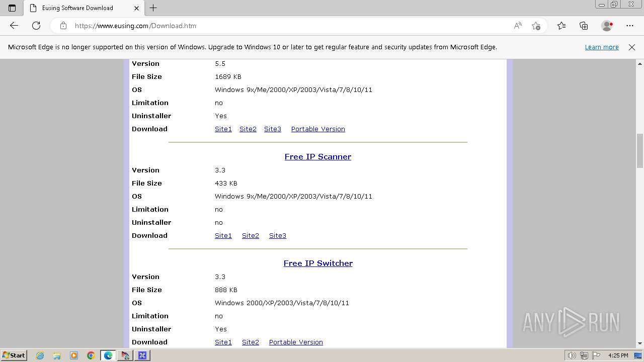Open Settings and more menu
This screenshot has width=644, height=362.
(x=630, y=26)
